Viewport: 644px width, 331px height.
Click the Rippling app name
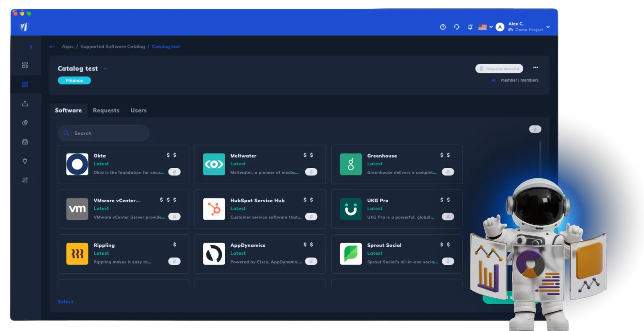(104, 245)
